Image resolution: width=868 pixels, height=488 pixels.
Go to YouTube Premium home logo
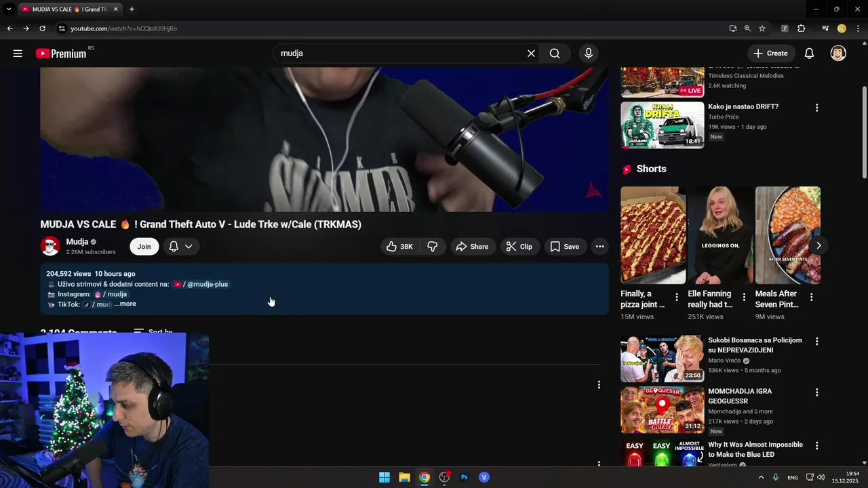coord(61,54)
